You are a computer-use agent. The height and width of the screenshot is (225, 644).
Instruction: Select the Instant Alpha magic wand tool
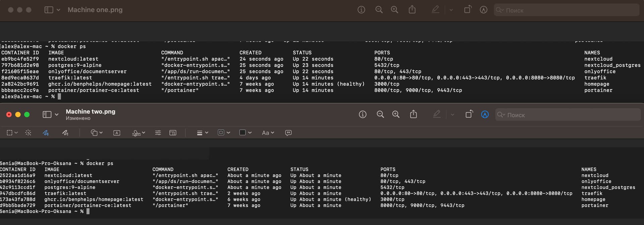[28, 133]
